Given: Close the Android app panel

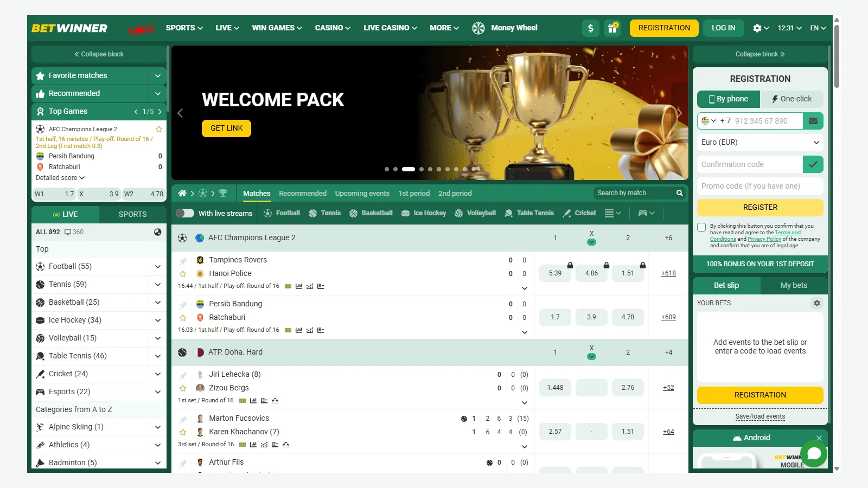Looking at the screenshot, I should [819, 438].
